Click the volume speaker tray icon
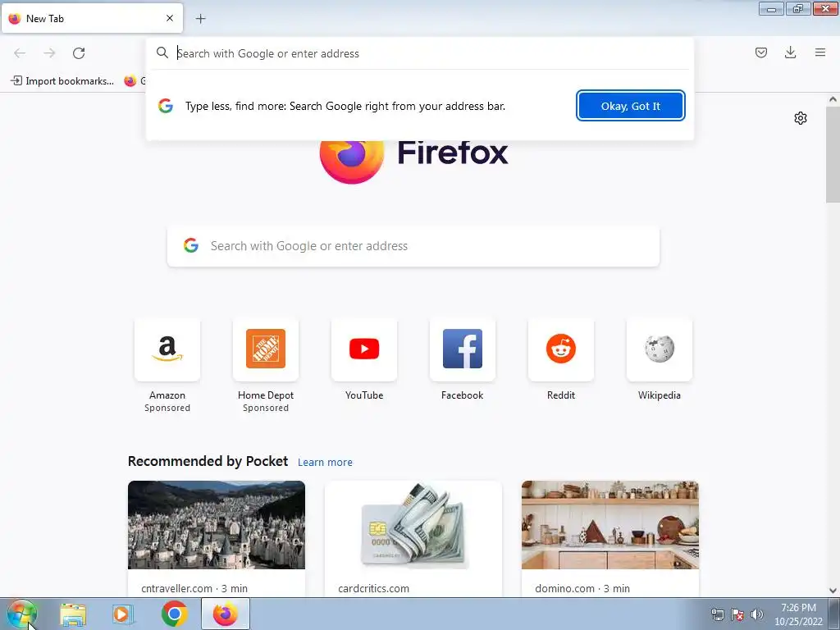This screenshot has width=840, height=630. click(x=757, y=614)
